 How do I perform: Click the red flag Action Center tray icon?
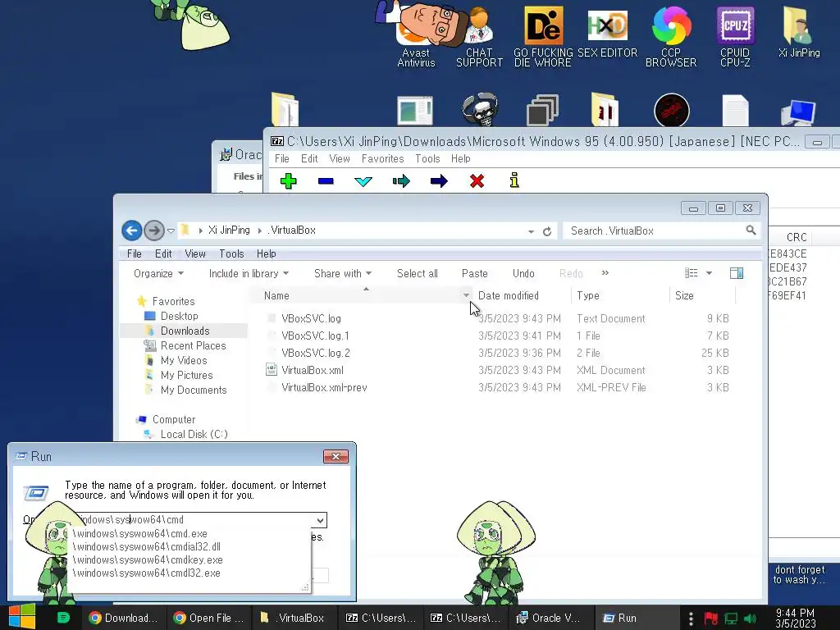click(x=711, y=619)
